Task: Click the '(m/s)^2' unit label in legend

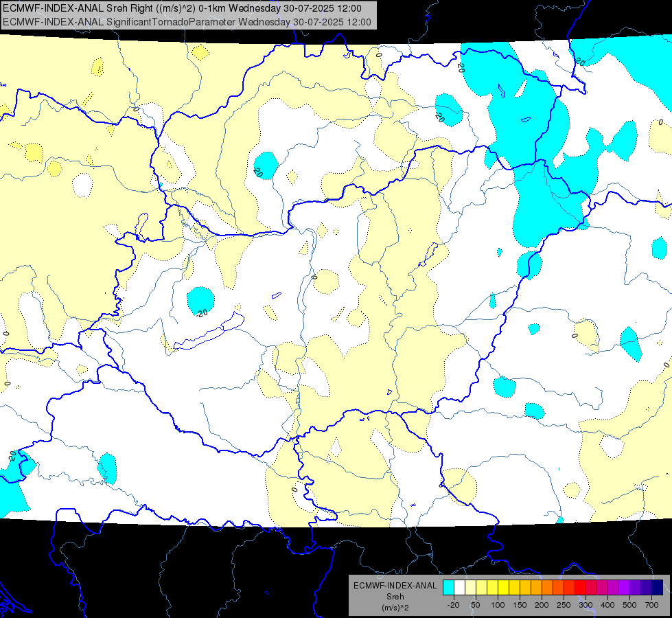Action: click(395, 608)
